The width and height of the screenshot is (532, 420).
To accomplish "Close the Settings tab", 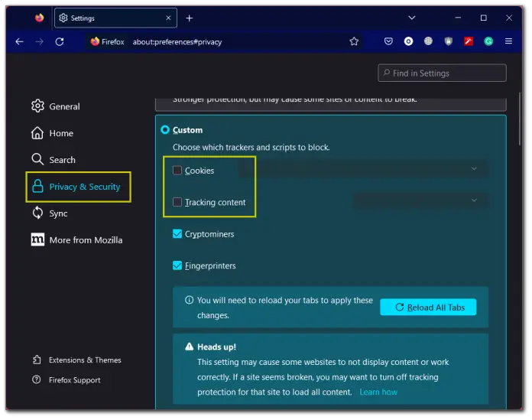I will (168, 18).
